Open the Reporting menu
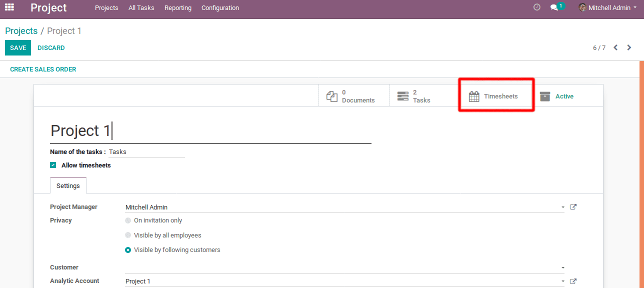 178,7
